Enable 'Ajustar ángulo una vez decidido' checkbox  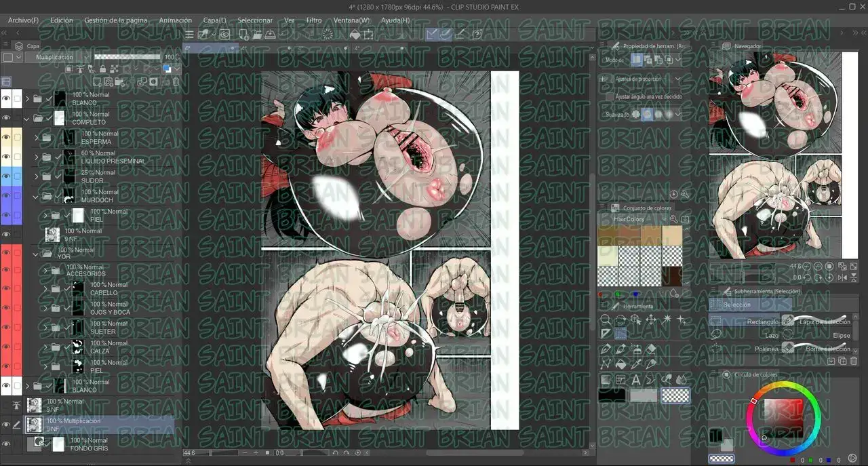610,97
